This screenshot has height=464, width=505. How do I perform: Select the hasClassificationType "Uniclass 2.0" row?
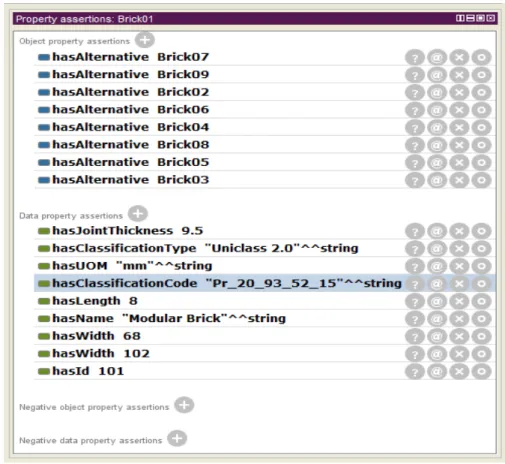point(265,248)
